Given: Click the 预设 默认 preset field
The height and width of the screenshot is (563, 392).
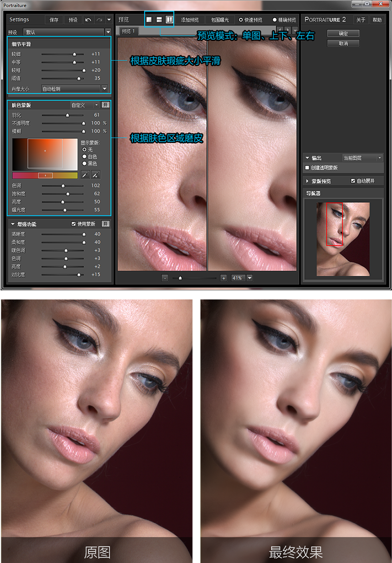Looking at the screenshot, I should (64, 32).
